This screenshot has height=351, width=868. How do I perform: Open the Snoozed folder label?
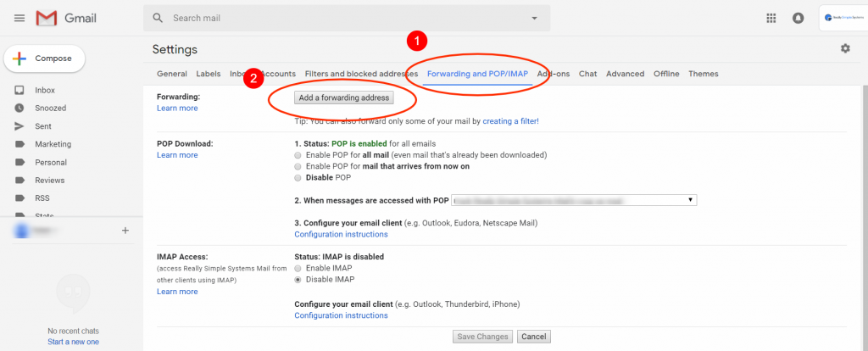click(50, 108)
